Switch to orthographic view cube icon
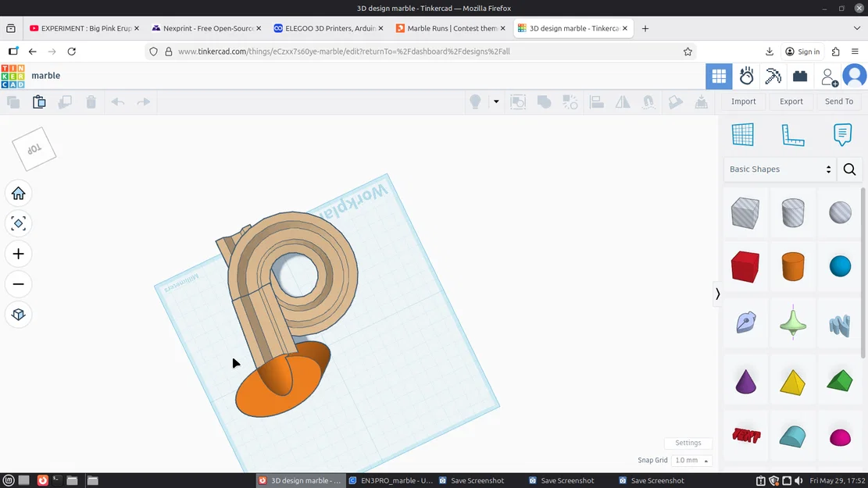The image size is (868, 488). click(x=18, y=314)
